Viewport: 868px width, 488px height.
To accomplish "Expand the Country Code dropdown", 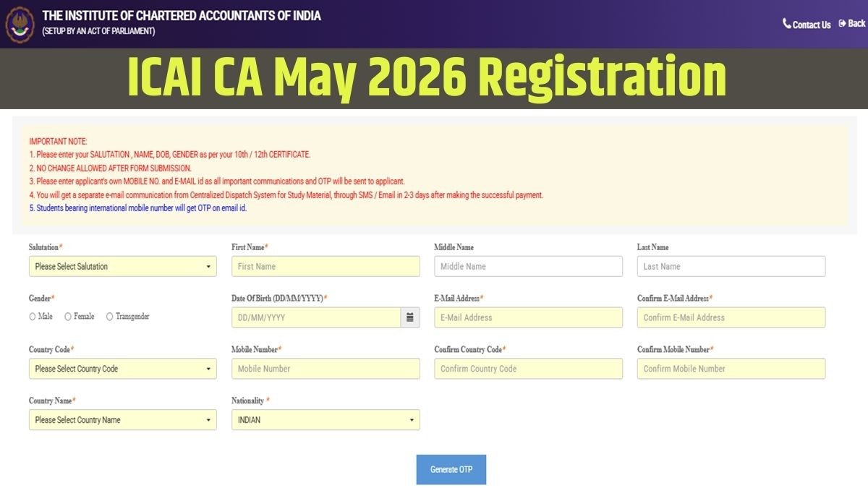I will tap(122, 369).
